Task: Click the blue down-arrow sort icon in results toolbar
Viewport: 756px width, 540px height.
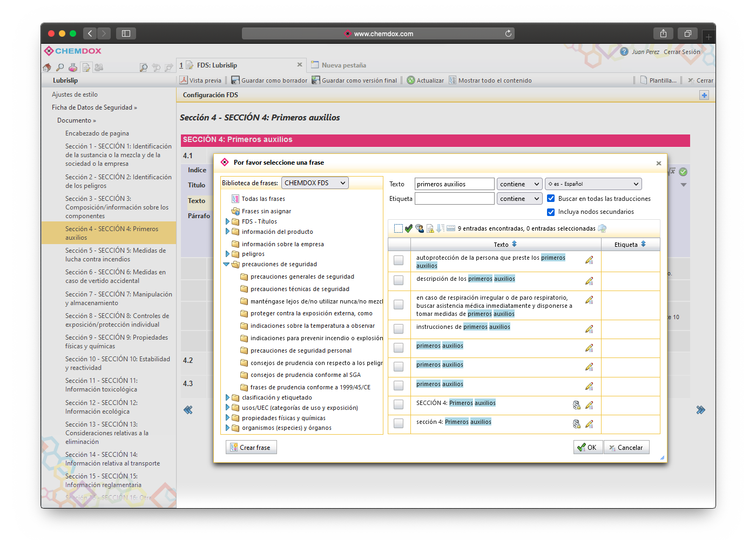Action: coord(440,228)
